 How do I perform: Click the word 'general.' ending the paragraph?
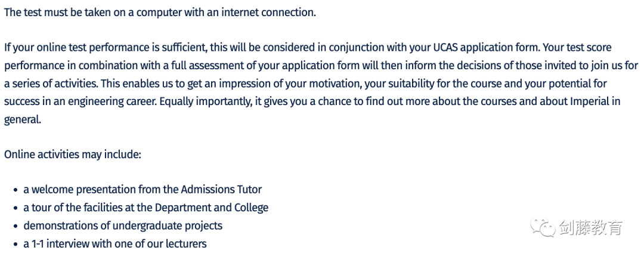[23, 119]
